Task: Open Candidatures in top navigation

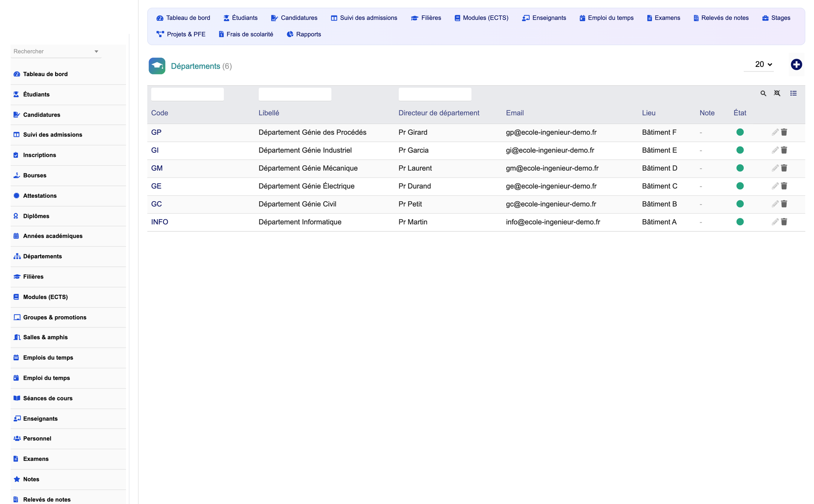Action: [x=294, y=18]
